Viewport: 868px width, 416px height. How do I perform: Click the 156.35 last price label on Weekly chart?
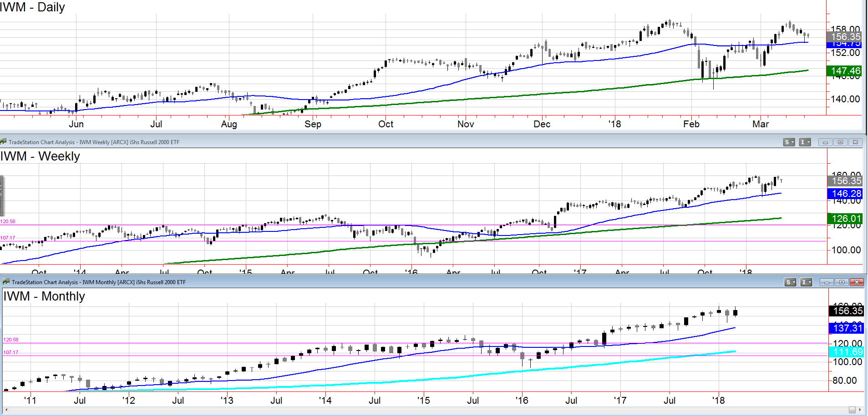pyautogui.click(x=845, y=180)
